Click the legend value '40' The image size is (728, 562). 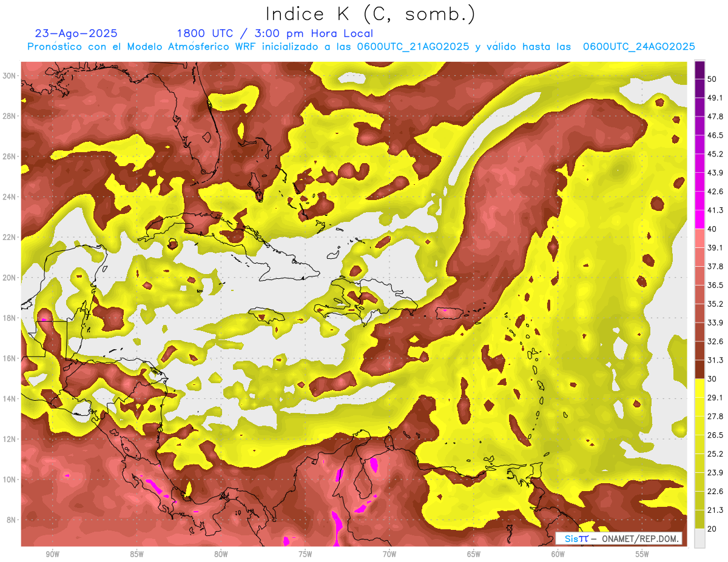click(713, 229)
